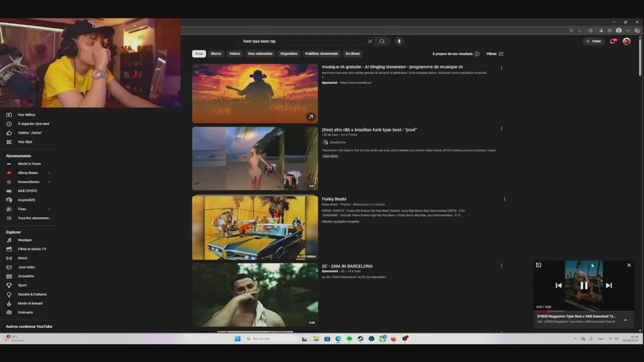Expand miniplayer to full watch page

[538, 265]
